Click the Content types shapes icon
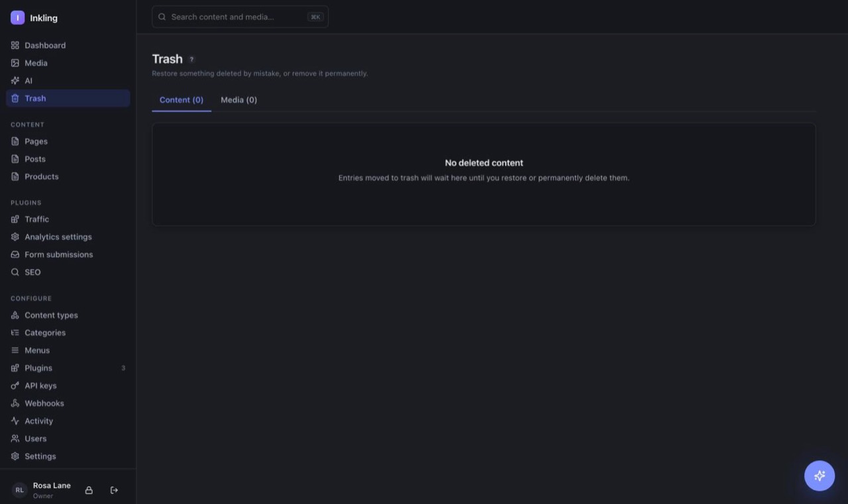This screenshot has width=848, height=504. (x=15, y=315)
